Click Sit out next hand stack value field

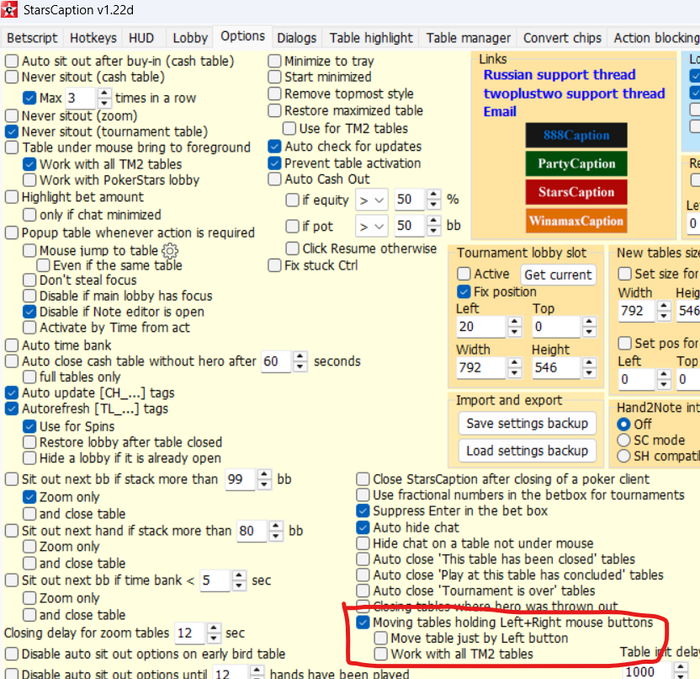point(252,531)
